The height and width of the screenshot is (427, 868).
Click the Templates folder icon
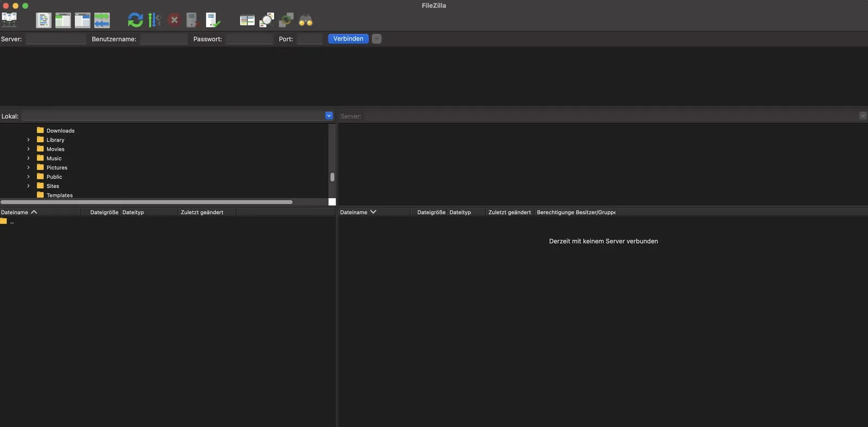click(x=40, y=195)
